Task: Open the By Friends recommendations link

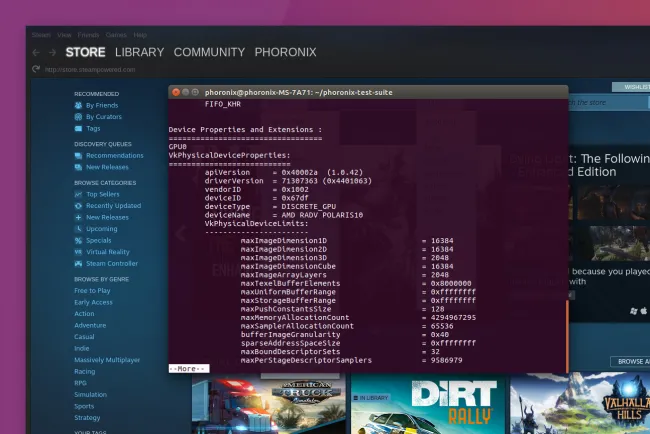Action: 102,105
